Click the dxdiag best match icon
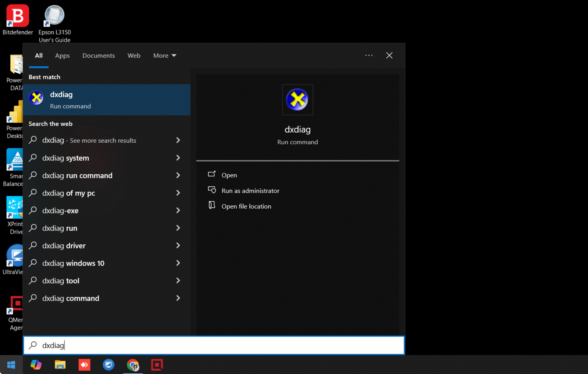Viewport: 588px width, 374px height. click(x=36, y=98)
